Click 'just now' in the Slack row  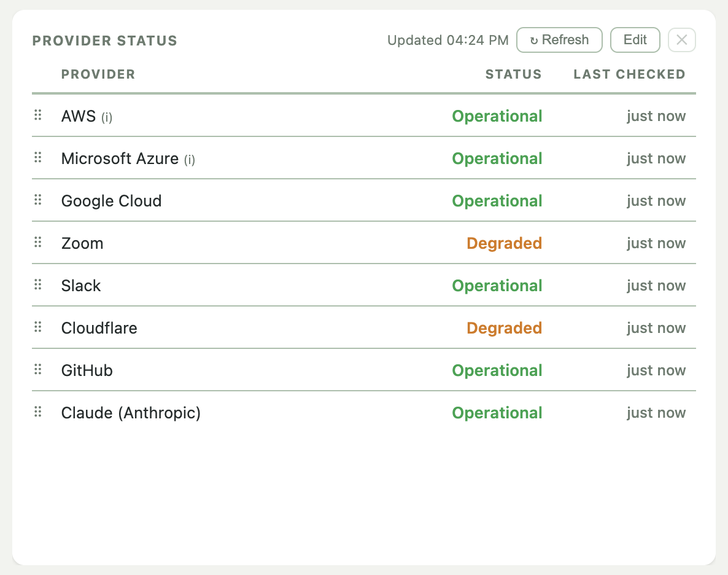tap(656, 286)
